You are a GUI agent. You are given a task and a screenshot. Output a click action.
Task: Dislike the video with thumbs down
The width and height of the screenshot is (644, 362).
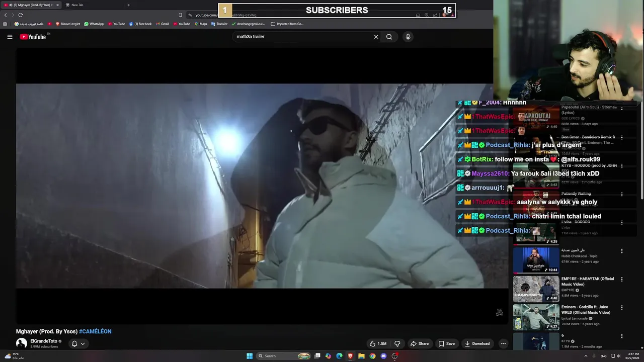tap(397, 344)
